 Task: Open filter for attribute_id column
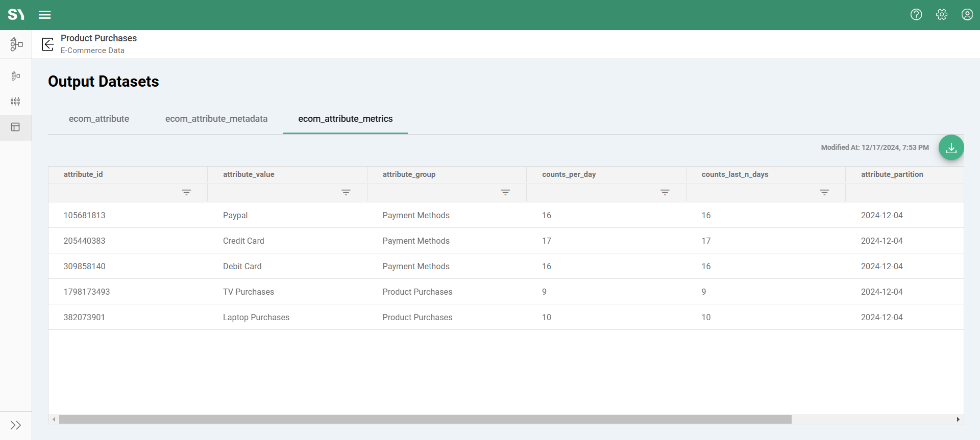pyautogui.click(x=187, y=193)
